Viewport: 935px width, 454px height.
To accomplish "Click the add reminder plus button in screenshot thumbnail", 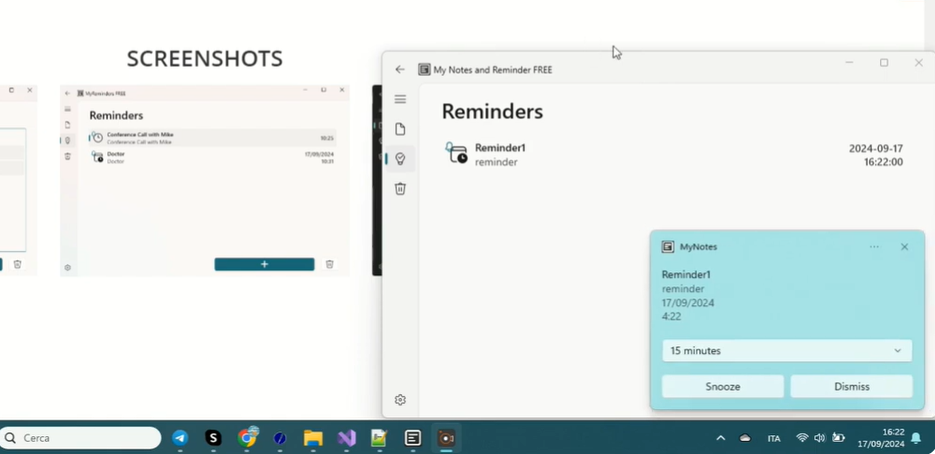I will point(264,264).
